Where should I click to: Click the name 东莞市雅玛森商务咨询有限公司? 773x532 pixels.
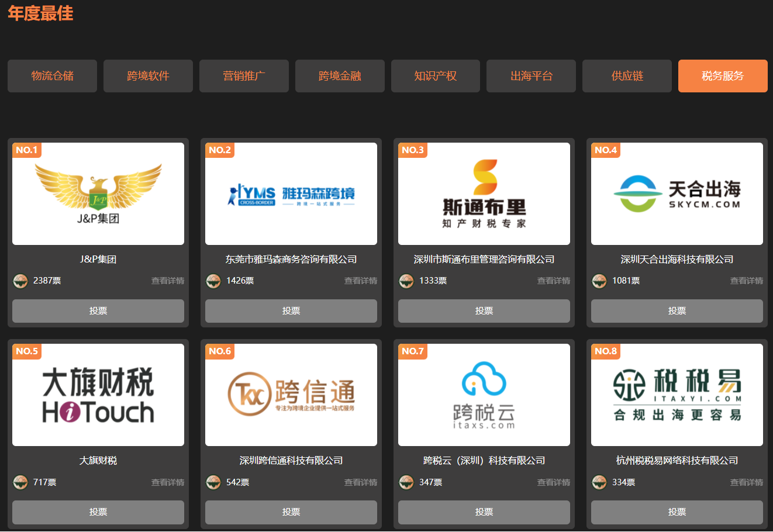(291, 259)
